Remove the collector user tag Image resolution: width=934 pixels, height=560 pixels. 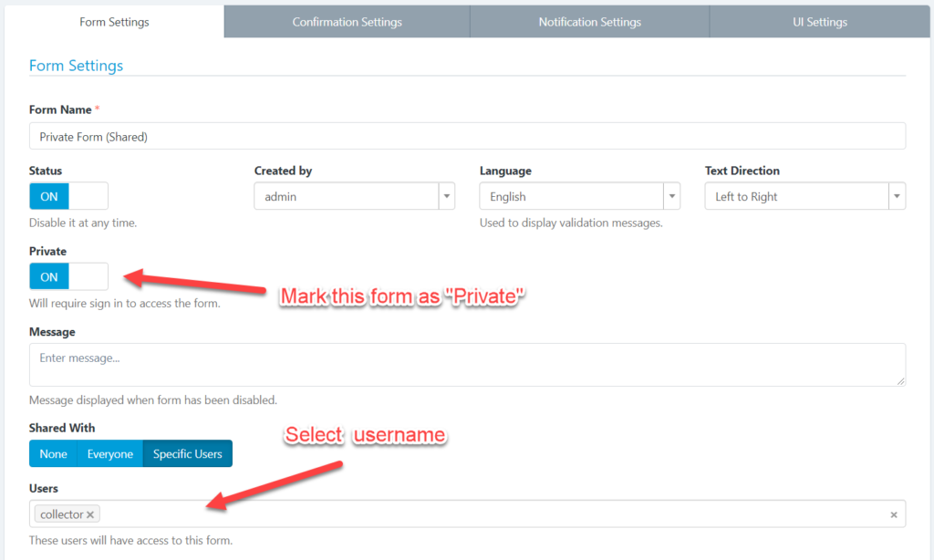(x=88, y=513)
